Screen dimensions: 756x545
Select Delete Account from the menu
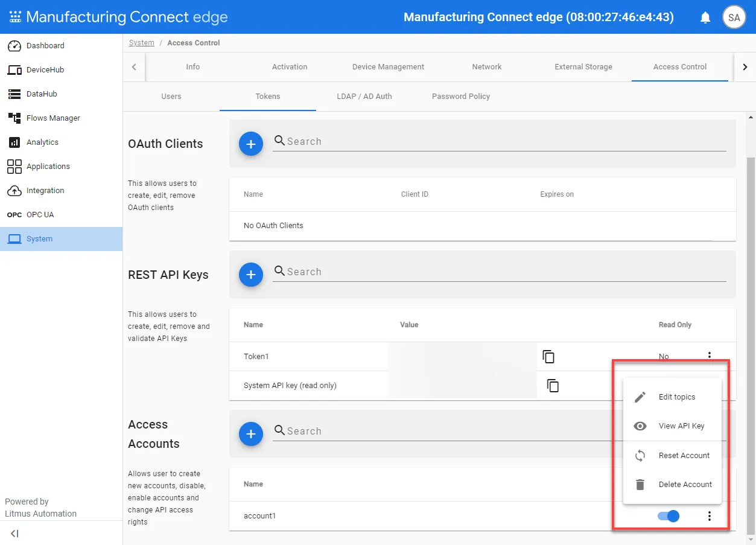tap(672, 485)
